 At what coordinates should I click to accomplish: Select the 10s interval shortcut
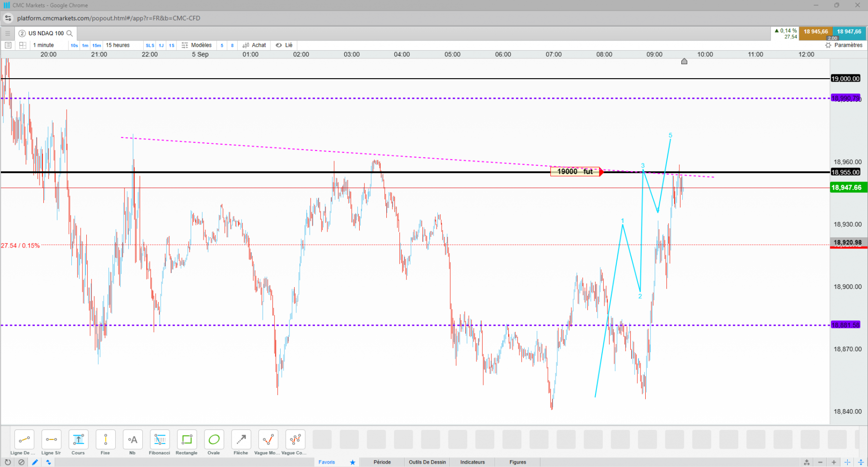pyautogui.click(x=74, y=45)
